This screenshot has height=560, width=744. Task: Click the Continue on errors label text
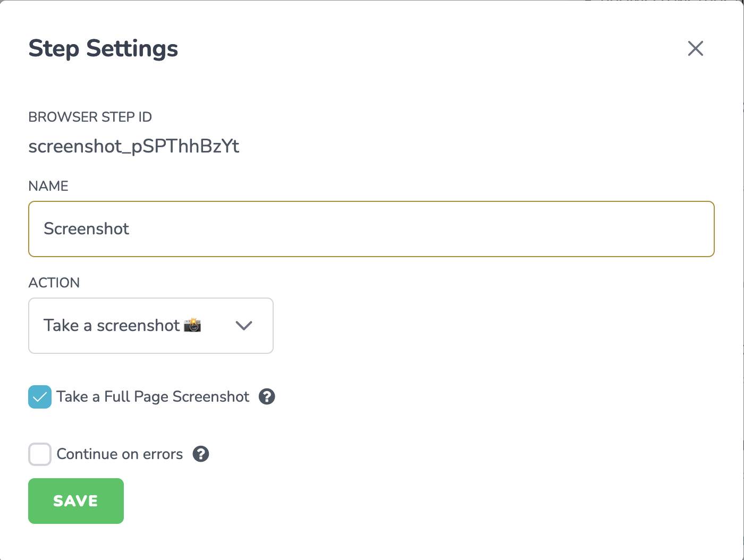[120, 454]
